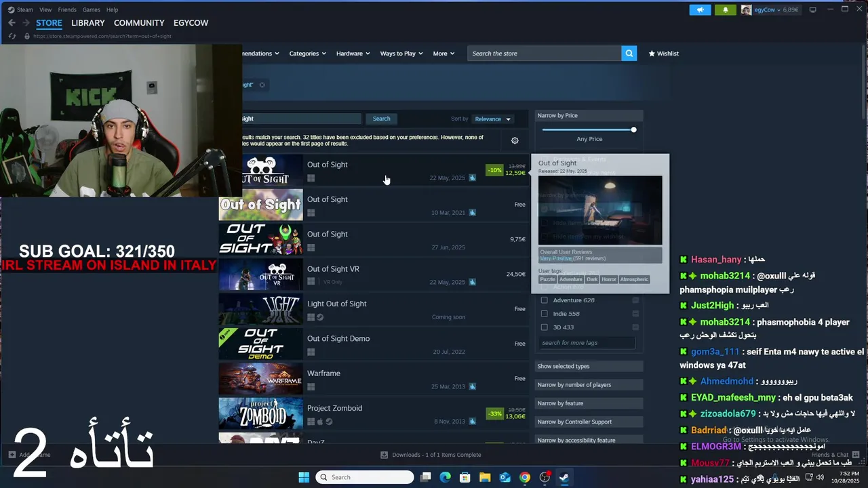Open the Hardware dropdown
Screen dimensions: 868x488
353,54
